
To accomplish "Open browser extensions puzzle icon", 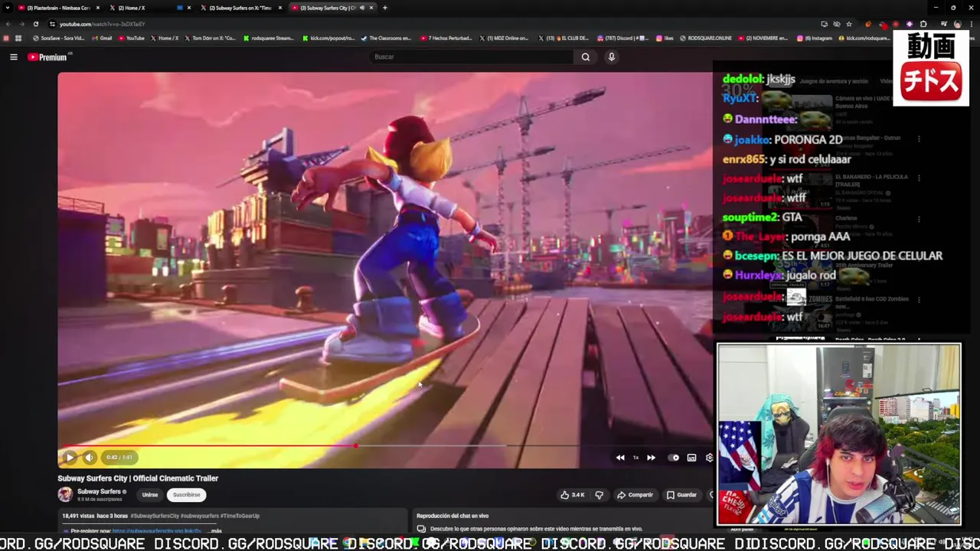I will (923, 24).
